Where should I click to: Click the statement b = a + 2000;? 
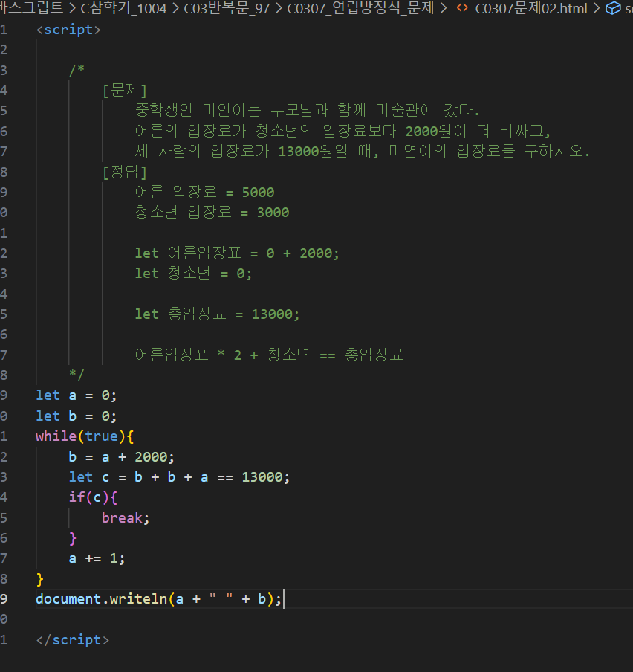122,457
